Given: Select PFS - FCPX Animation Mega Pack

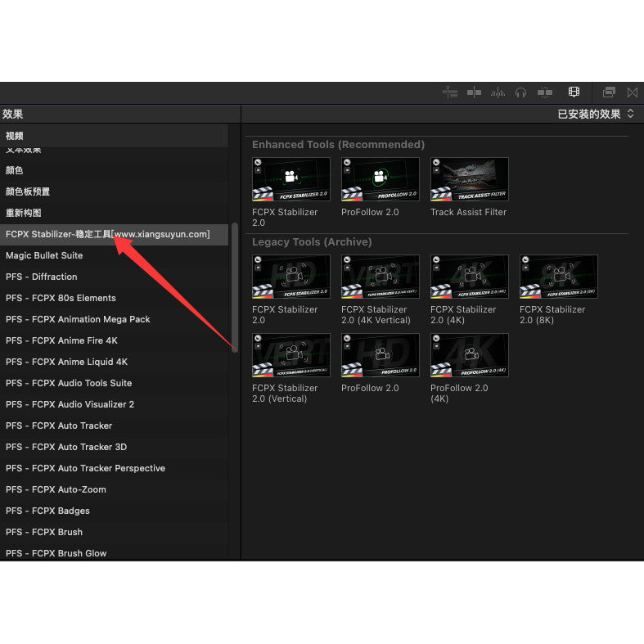Looking at the screenshot, I should click(x=114, y=319).
